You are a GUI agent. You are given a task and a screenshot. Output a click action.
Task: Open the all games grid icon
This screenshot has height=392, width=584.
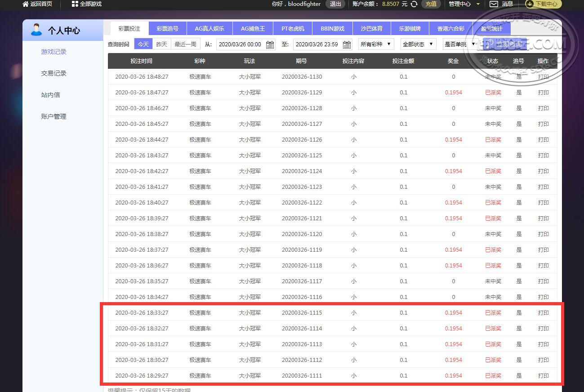click(75, 4)
